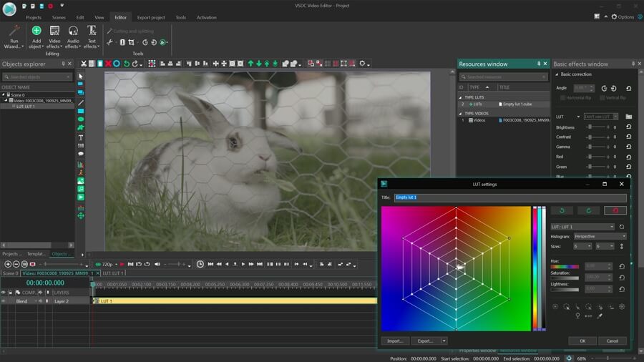
Task: Click the undo arrow in canvas toolbar
Action: tap(127, 64)
